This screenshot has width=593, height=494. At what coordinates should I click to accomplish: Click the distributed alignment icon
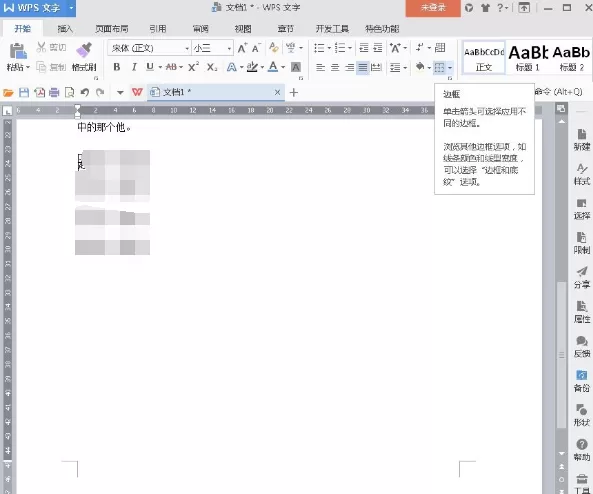(x=376, y=68)
